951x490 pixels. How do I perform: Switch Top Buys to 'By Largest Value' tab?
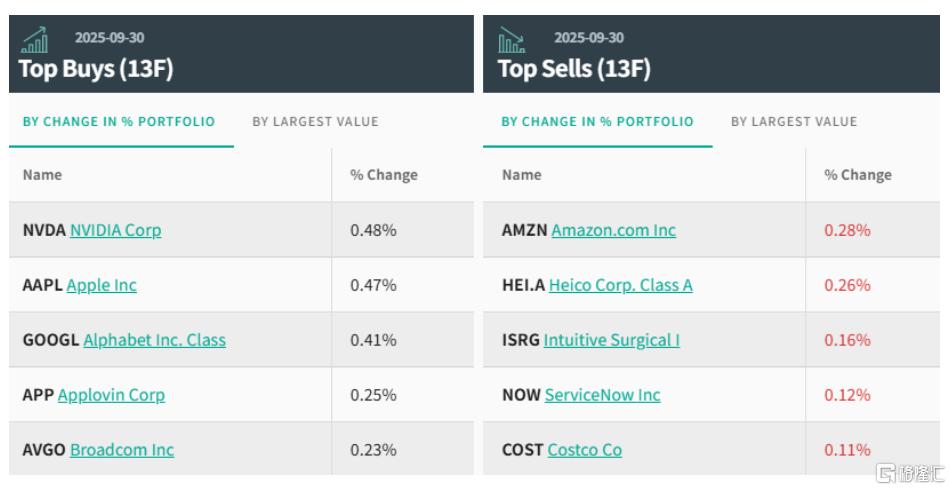(315, 122)
